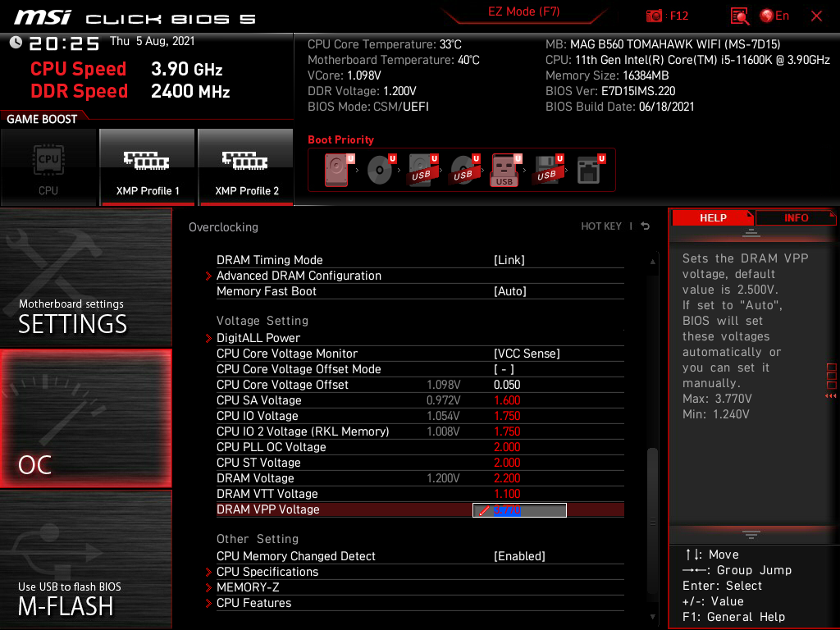Toggle XMP Profile 2

pyautogui.click(x=246, y=167)
